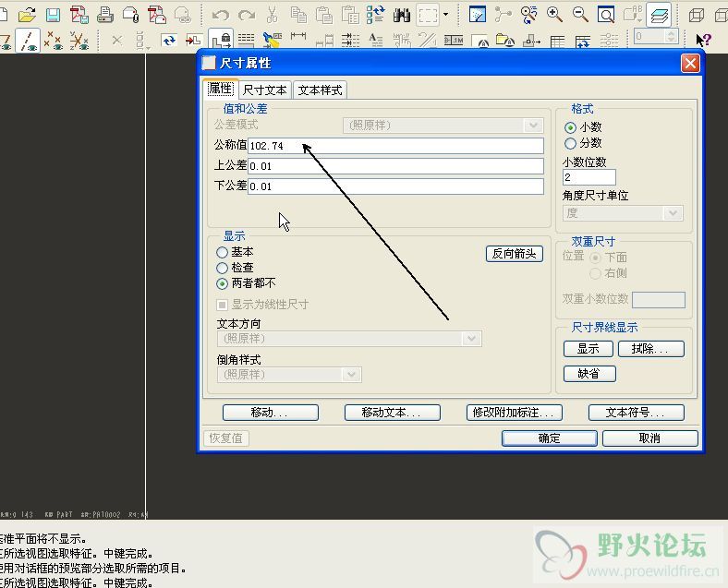
Task: Click the context help arrow-question icon
Action: tap(703, 40)
